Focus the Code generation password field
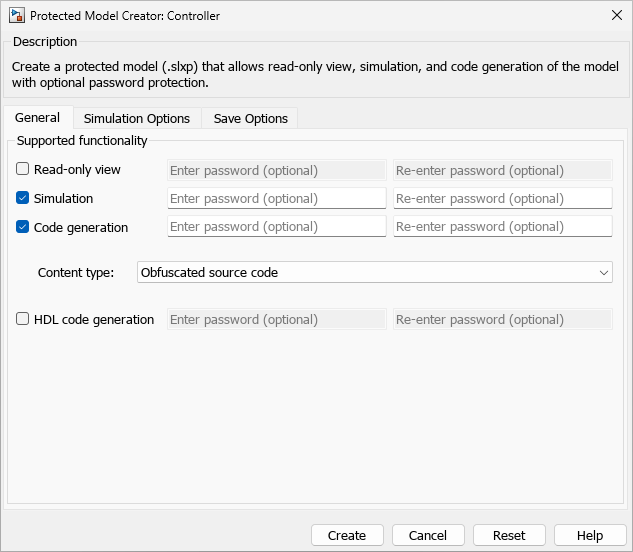The height and width of the screenshot is (552, 633). click(x=276, y=227)
